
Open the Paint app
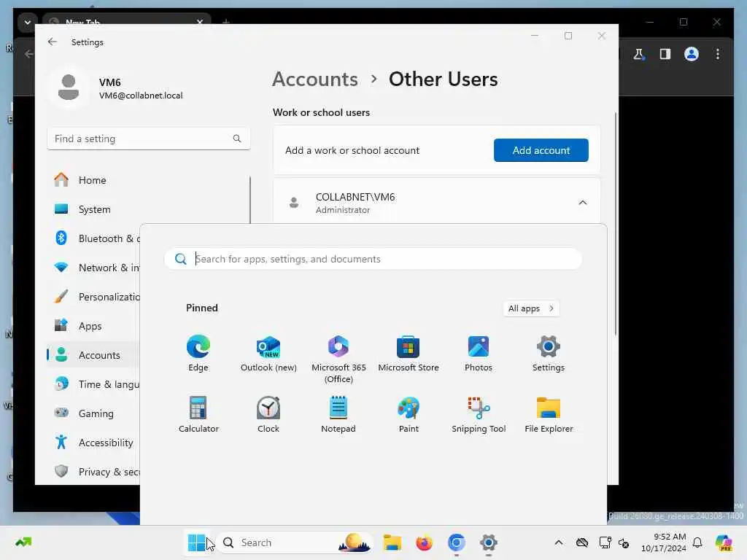[409, 414]
